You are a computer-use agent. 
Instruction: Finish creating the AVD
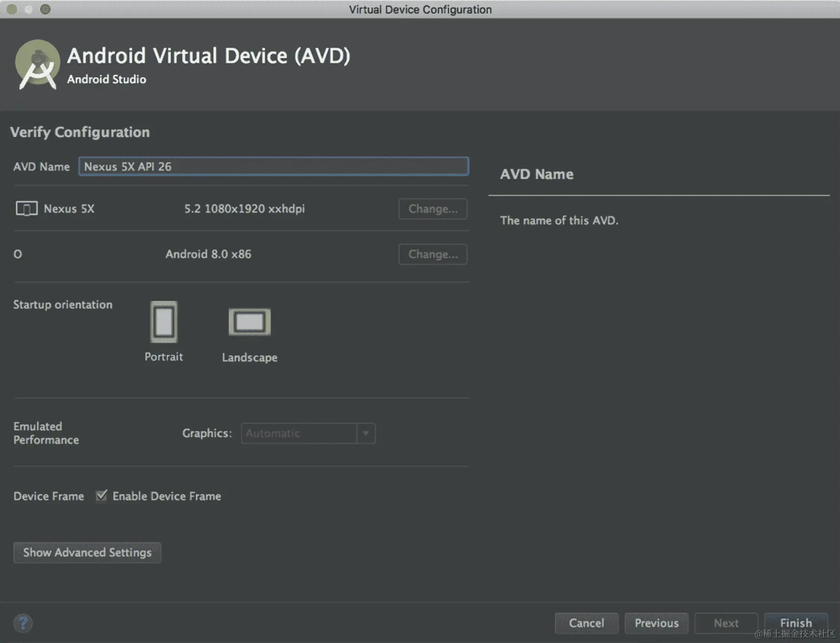click(796, 623)
